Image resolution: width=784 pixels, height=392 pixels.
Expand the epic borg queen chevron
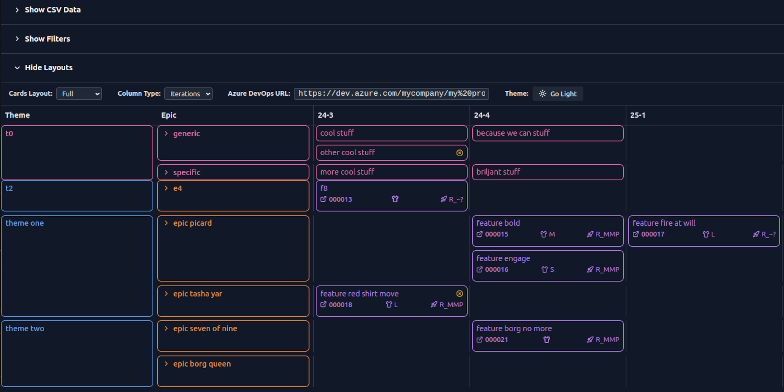pyautogui.click(x=166, y=364)
